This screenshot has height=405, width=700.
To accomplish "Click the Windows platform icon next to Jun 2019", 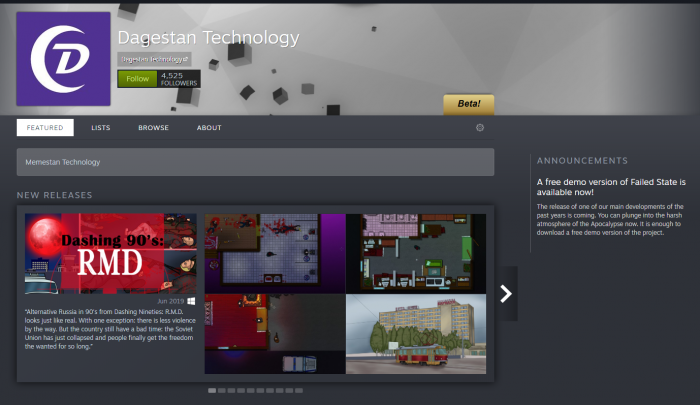I will tap(191, 301).
